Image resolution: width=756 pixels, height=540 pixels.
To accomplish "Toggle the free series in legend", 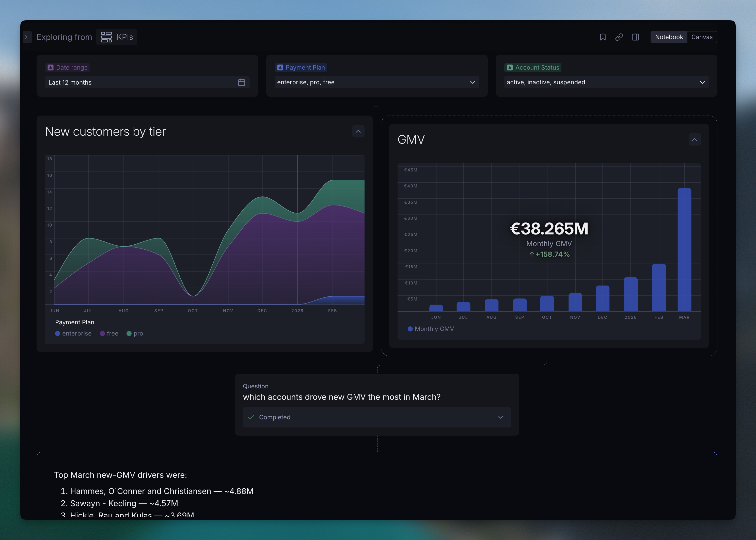I will click(109, 333).
